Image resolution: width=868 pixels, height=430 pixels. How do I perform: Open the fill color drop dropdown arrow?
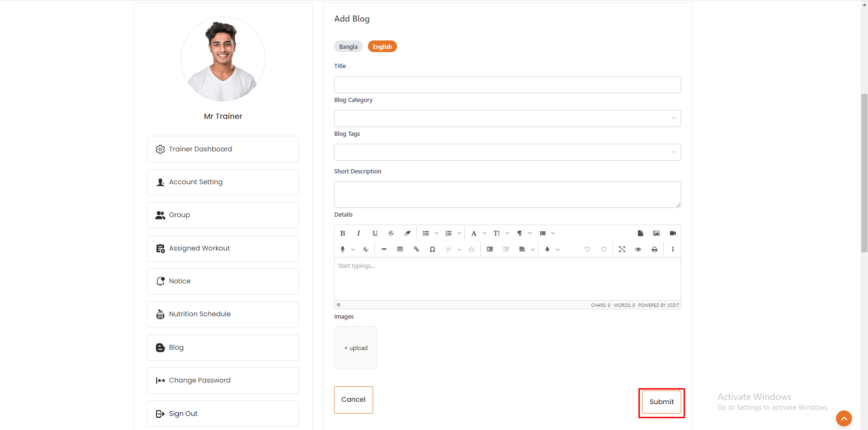(557, 249)
